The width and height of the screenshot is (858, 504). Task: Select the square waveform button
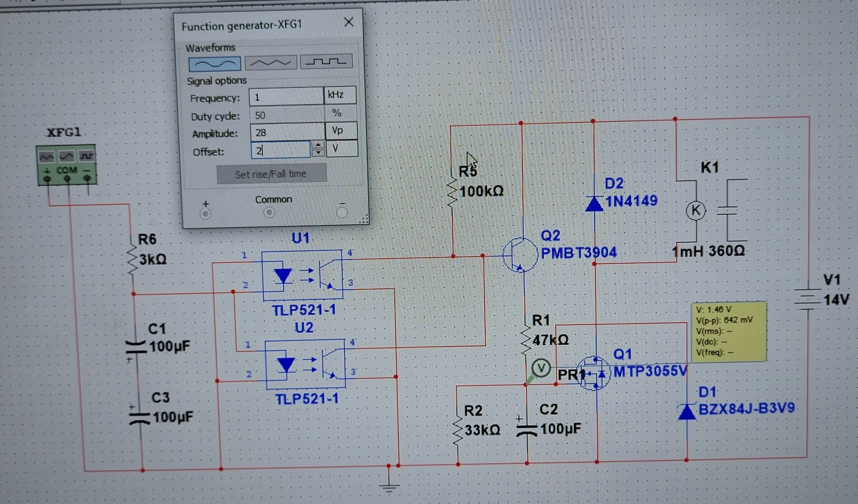coord(326,62)
